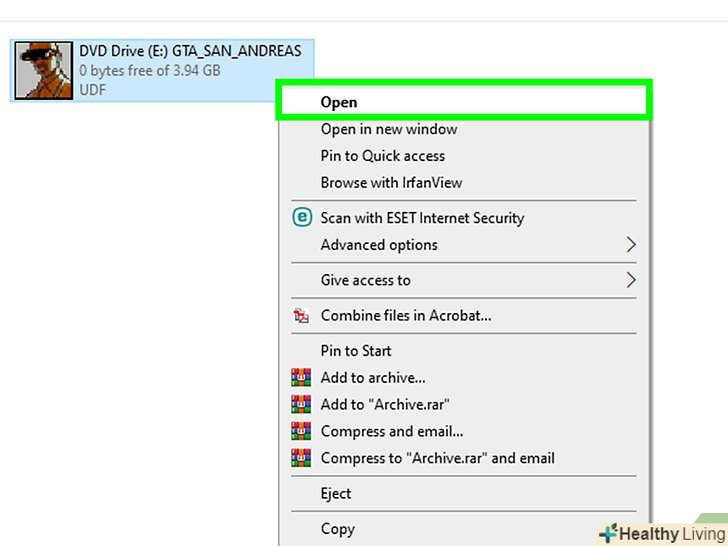Select the DVD Drive (E:) GTA_SAN_ANDREAS label
The height and width of the screenshot is (546, 728).
coord(190,51)
